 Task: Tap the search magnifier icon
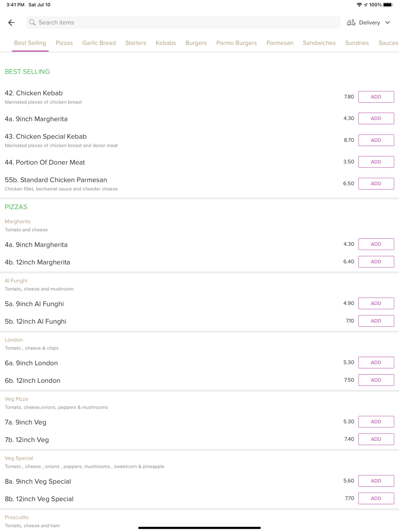coord(32,23)
